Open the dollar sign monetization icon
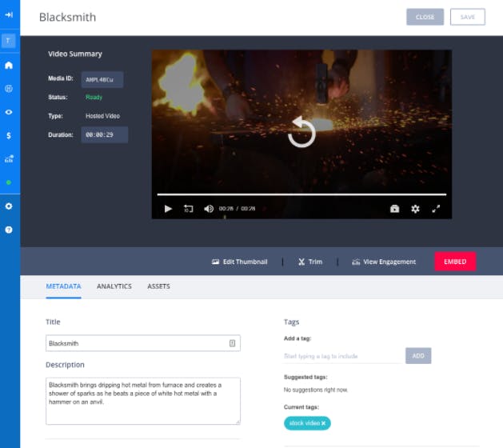 coord(9,135)
